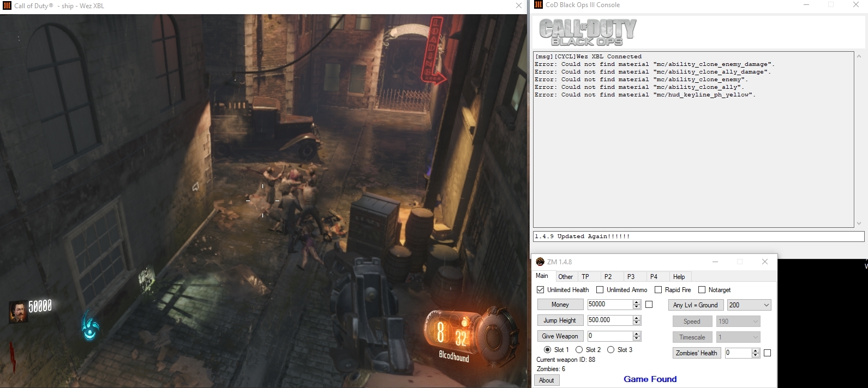Viewport: 868px width, 388px height.
Task: Increase Zombies' Health with the up arrow
Action: click(756, 350)
